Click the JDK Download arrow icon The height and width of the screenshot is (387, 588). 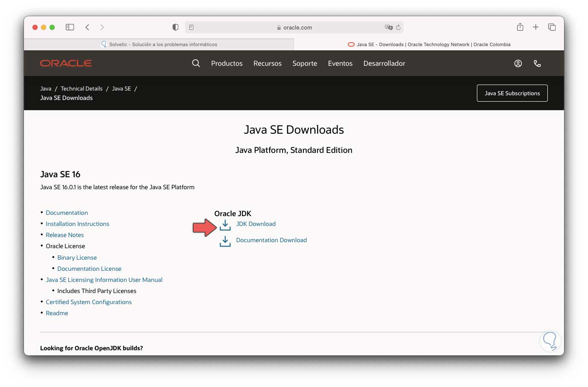click(x=225, y=225)
